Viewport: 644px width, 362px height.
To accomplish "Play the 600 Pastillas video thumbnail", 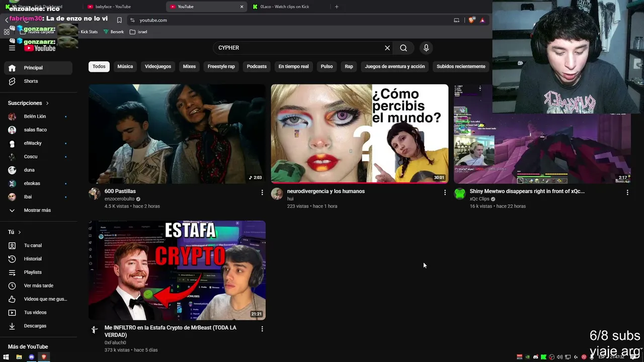I will pos(177,134).
